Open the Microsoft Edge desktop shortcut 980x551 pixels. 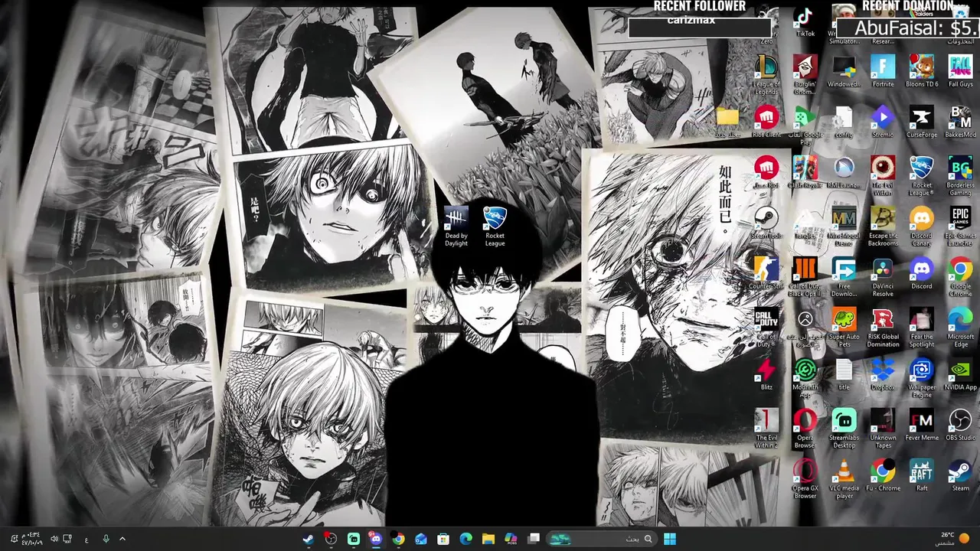[960, 328]
